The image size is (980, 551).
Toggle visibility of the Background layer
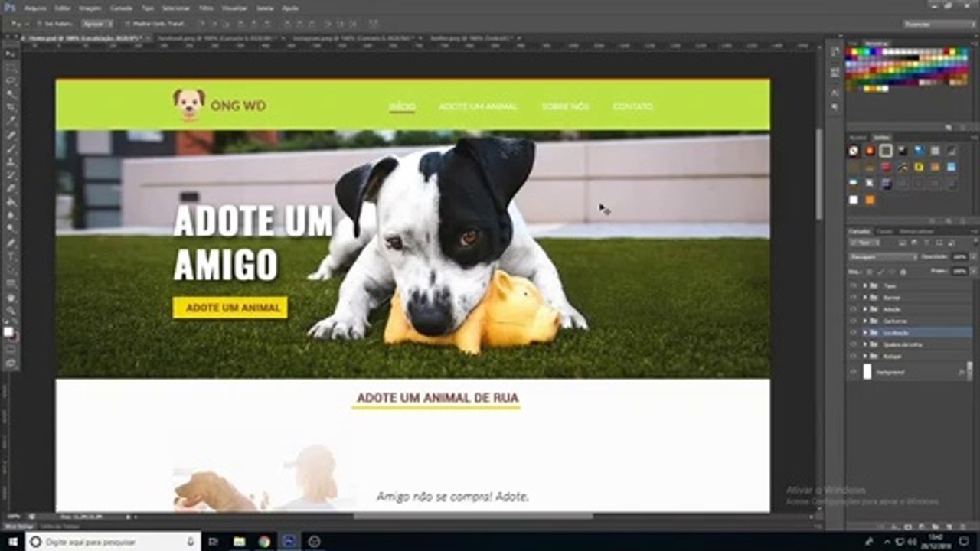click(x=852, y=371)
